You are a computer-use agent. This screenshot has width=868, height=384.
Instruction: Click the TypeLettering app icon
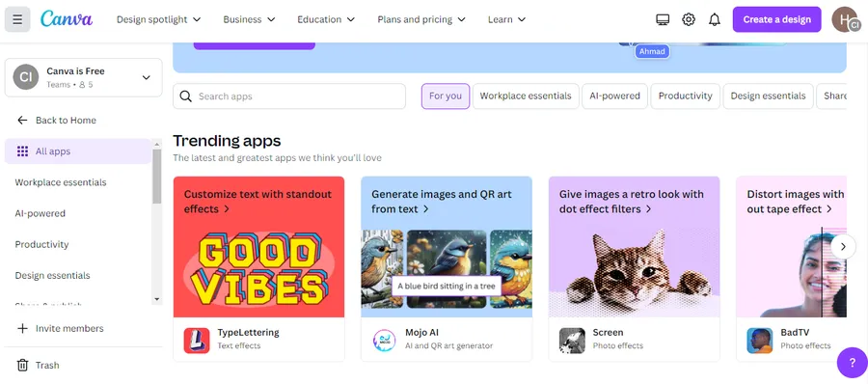click(197, 341)
